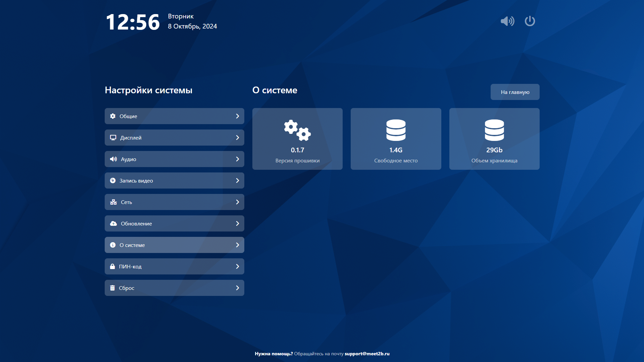Click the support@meet2b.ru email link
Image resolution: width=644 pixels, height=362 pixels.
coord(367,354)
